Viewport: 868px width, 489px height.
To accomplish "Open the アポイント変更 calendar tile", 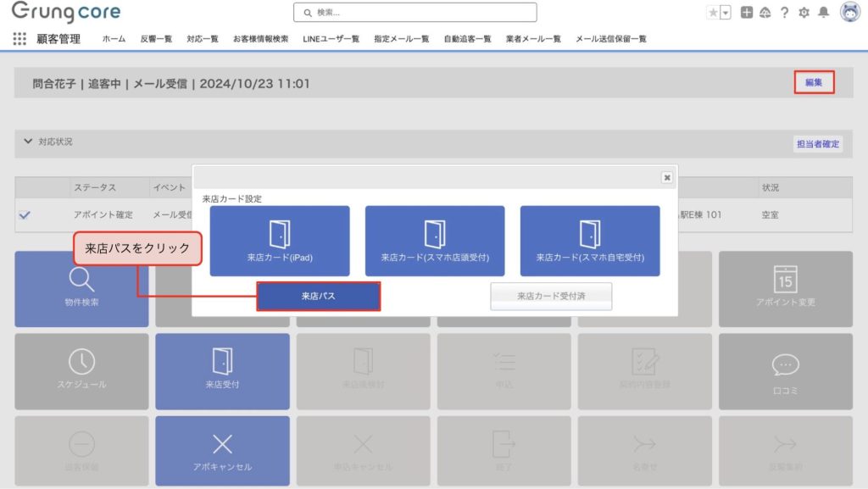I will (785, 289).
